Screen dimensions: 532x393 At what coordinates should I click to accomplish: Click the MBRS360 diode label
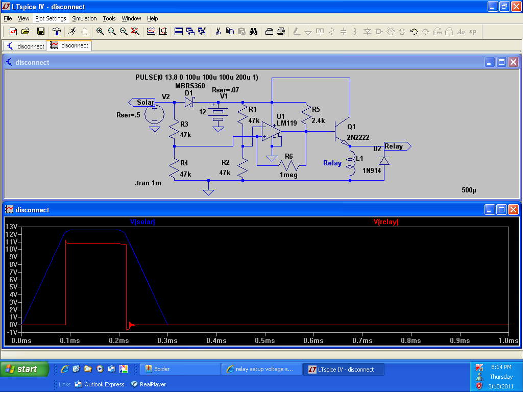(x=190, y=86)
